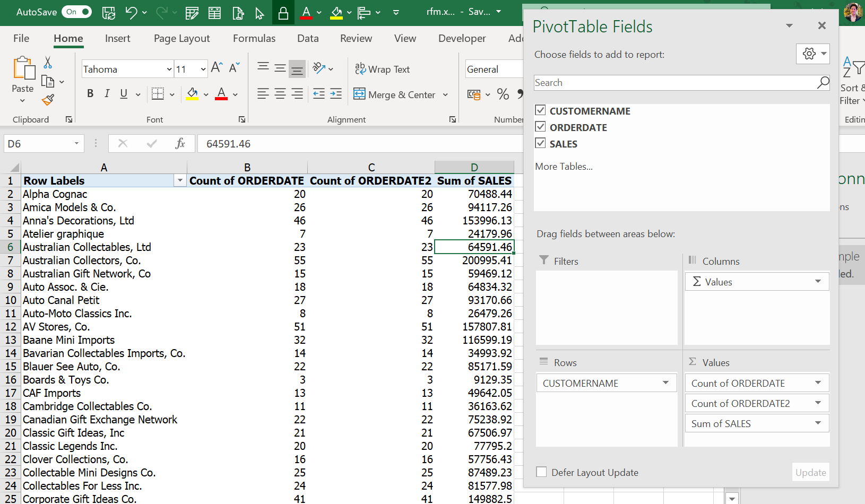Apply the Percent number format
This screenshot has width=865, height=504.
point(503,94)
